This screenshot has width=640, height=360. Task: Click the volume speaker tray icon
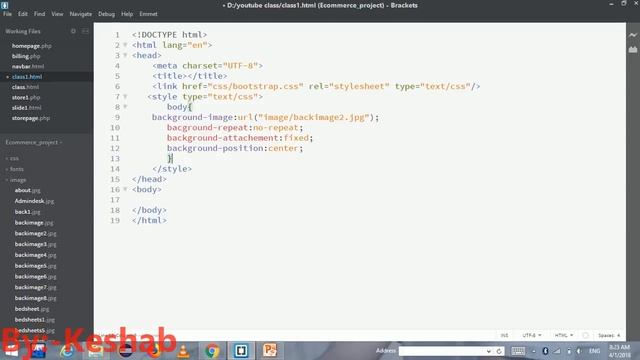tap(579, 351)
